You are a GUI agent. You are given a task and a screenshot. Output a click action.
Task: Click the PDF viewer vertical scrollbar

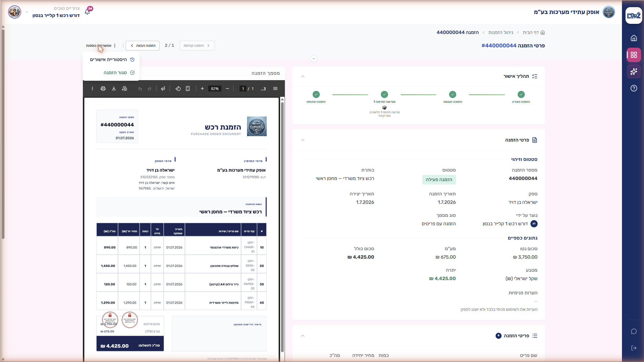pyautogui.click(x=282, y=226)
